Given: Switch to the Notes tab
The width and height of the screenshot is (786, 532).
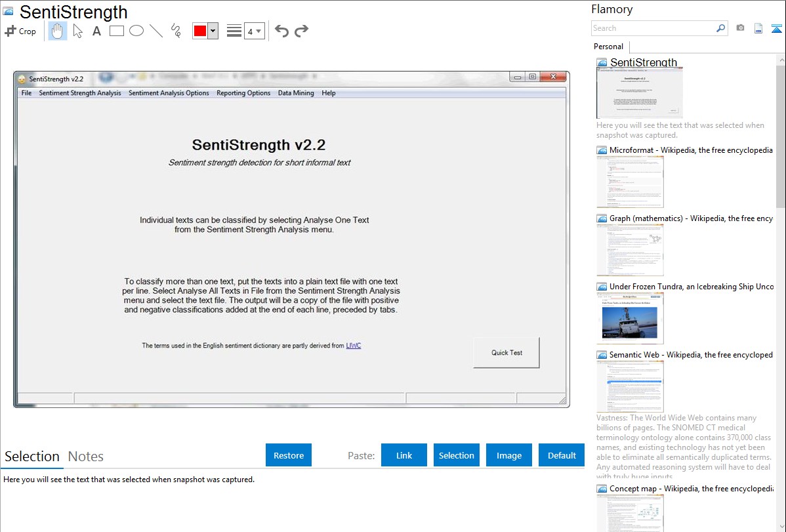Looking at the screenshot, I should [86, 457].
